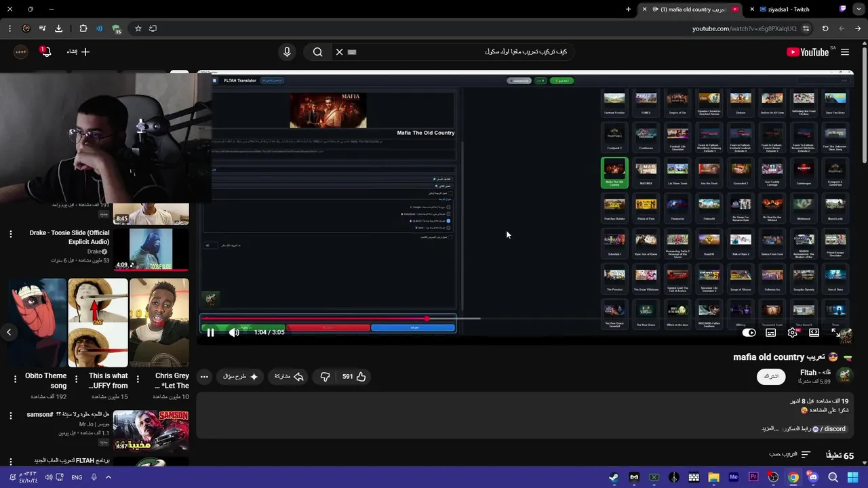The height and width of the screenshot is (488, 868).
Task: Open YouTube hamburger guide menu
Action: tap(845, 52)
